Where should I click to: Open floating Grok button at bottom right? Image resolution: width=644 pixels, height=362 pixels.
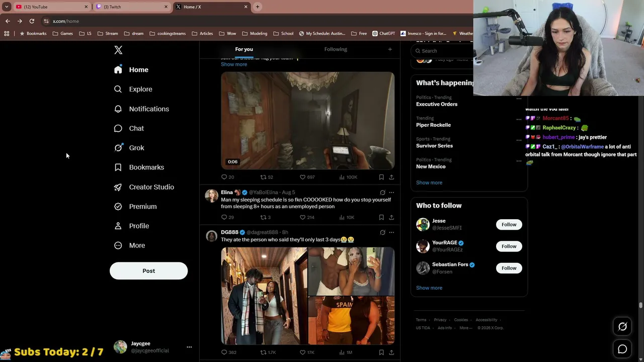click(x=622, y=327)
